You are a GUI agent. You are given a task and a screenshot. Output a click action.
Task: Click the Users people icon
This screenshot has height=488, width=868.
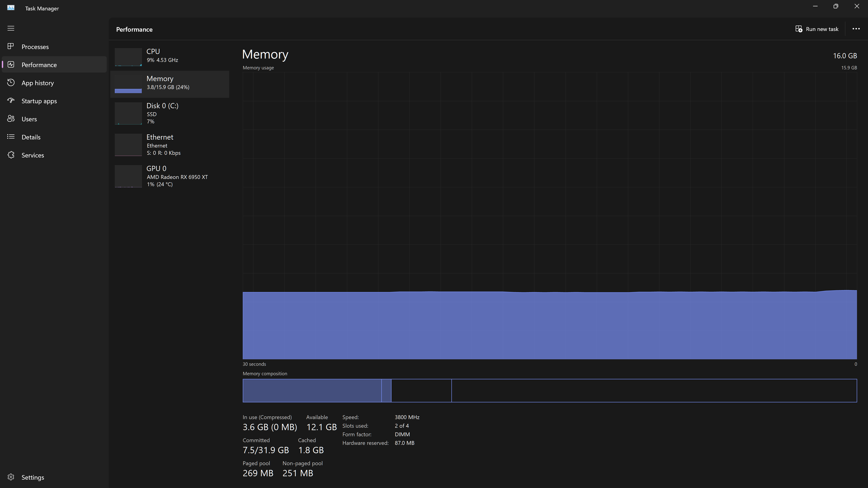(x=11, y=119)
